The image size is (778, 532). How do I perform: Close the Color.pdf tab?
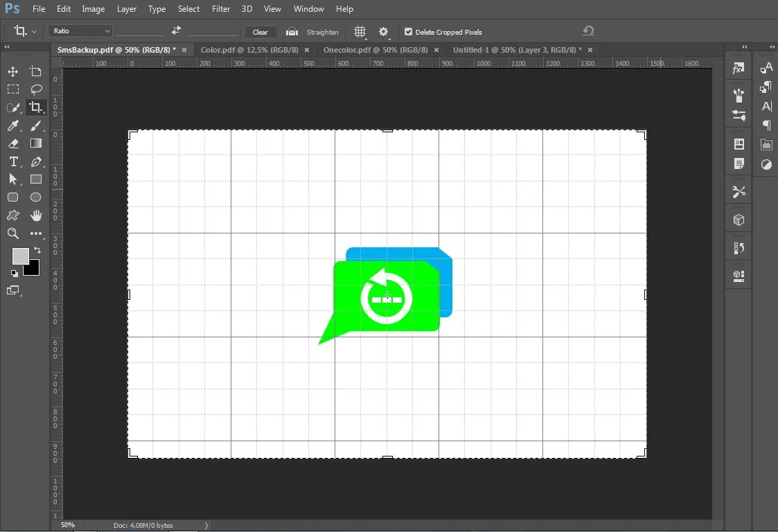click(x=307, y=50)
